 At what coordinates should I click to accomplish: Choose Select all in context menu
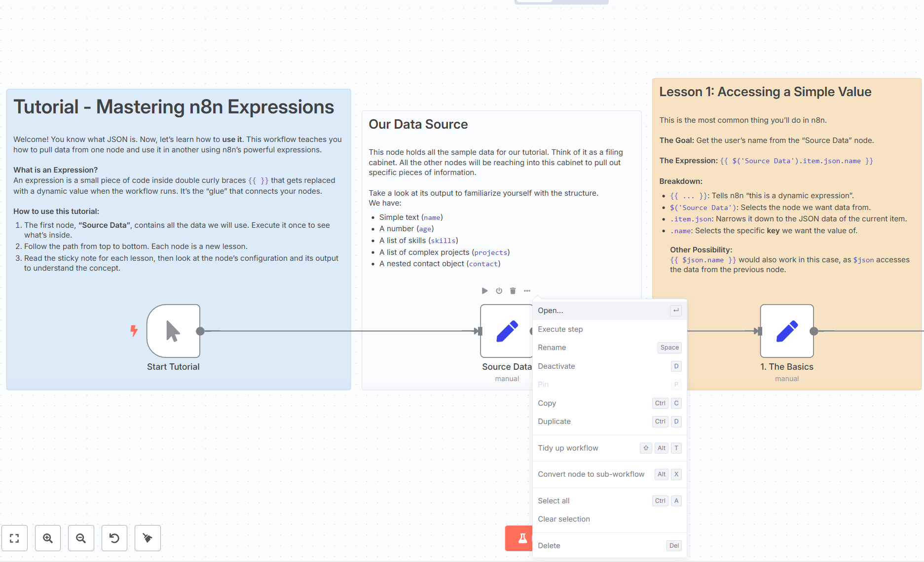(x=610, y=501)
